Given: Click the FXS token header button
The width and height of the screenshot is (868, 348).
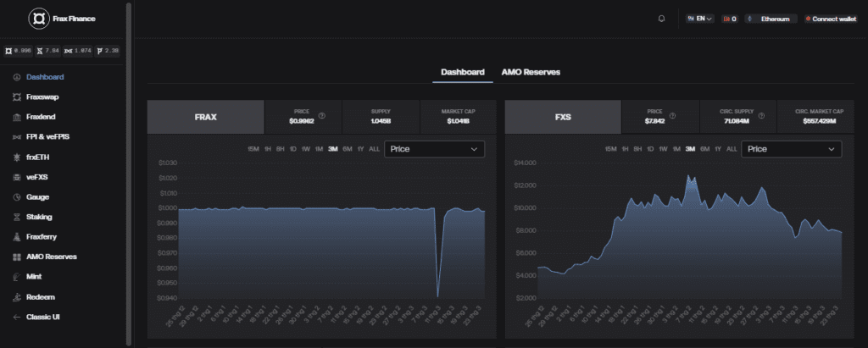Looking at the screenshot, I should point(563,117).
